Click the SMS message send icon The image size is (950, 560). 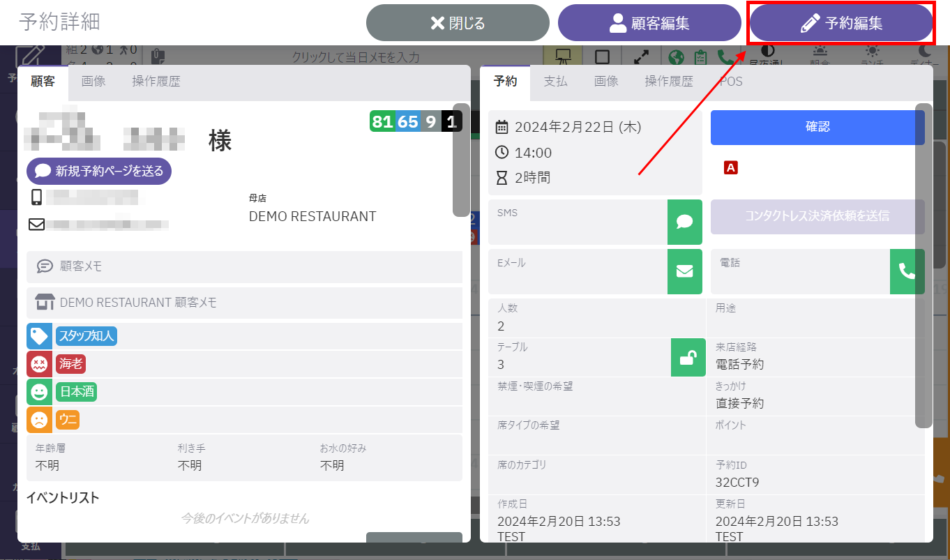pyautogui.click(x=684, y=222)
